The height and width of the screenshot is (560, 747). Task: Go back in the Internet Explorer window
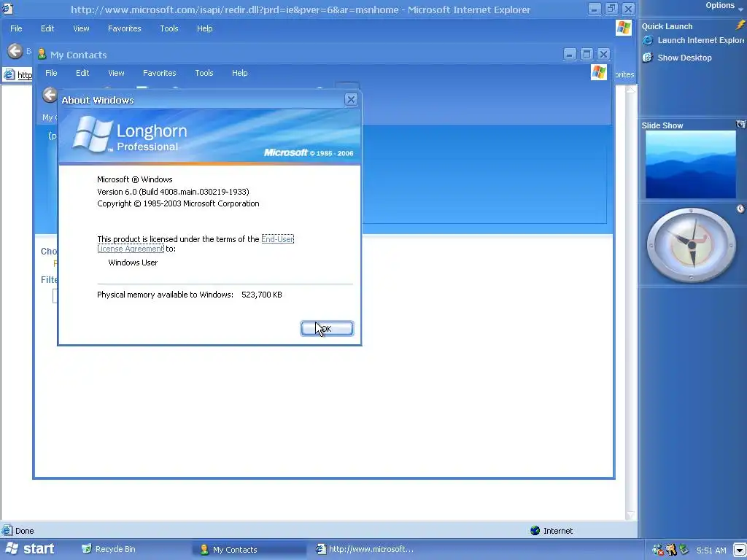point(15,51)
